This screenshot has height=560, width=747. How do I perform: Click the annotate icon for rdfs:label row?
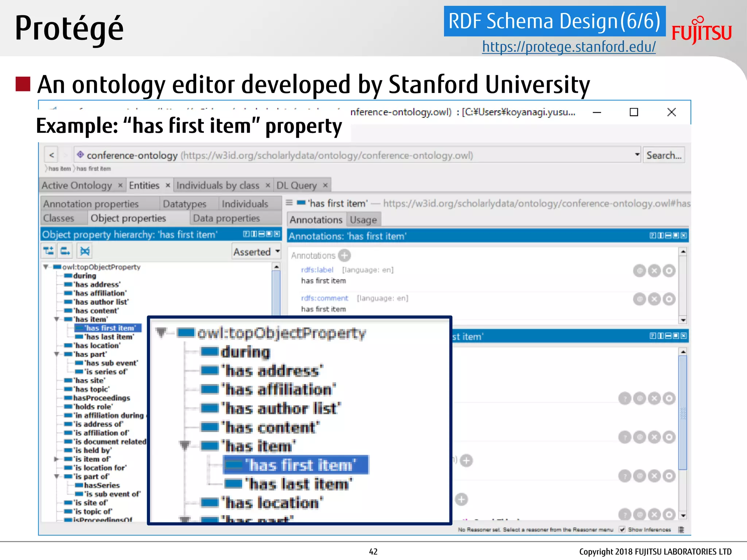click(x=639, y=271)
